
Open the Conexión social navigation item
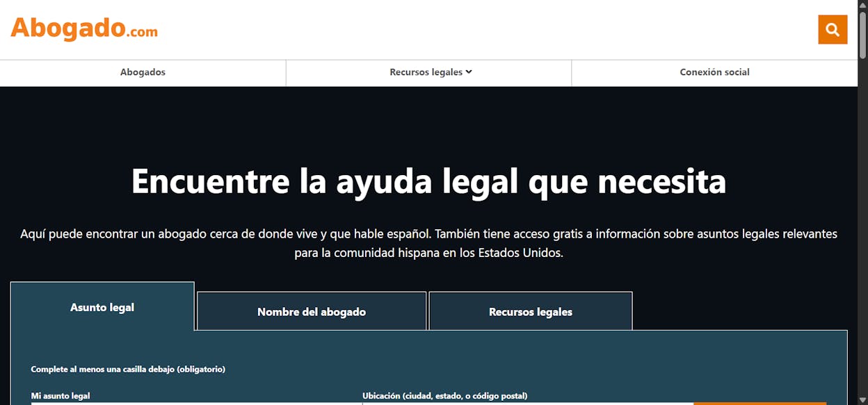tap(714, 72)
